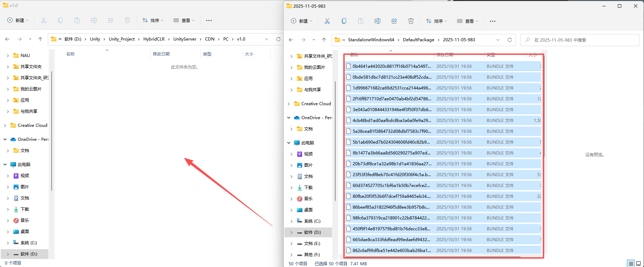
Task: Switch to large icons view in status bar
Action: 638,264
